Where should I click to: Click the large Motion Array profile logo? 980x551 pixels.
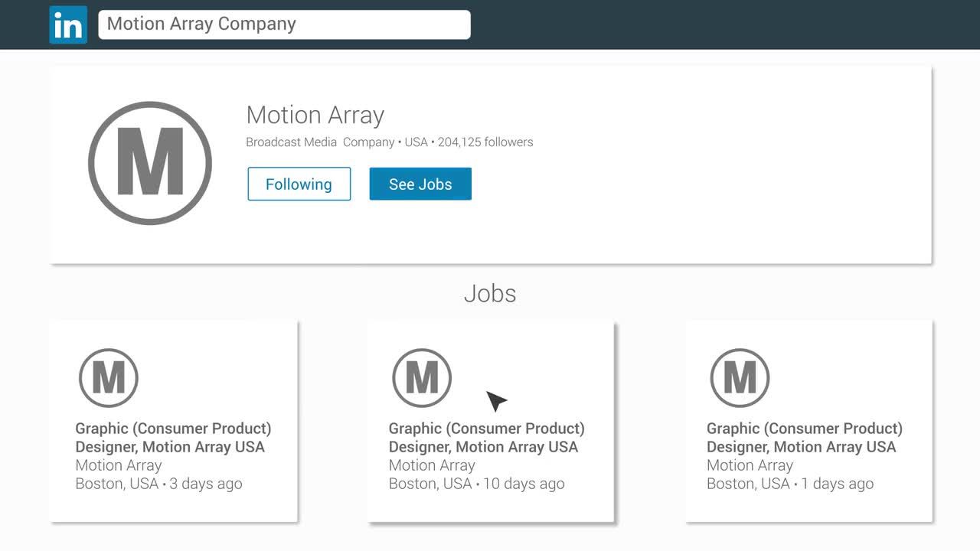[x=150, y=163]
